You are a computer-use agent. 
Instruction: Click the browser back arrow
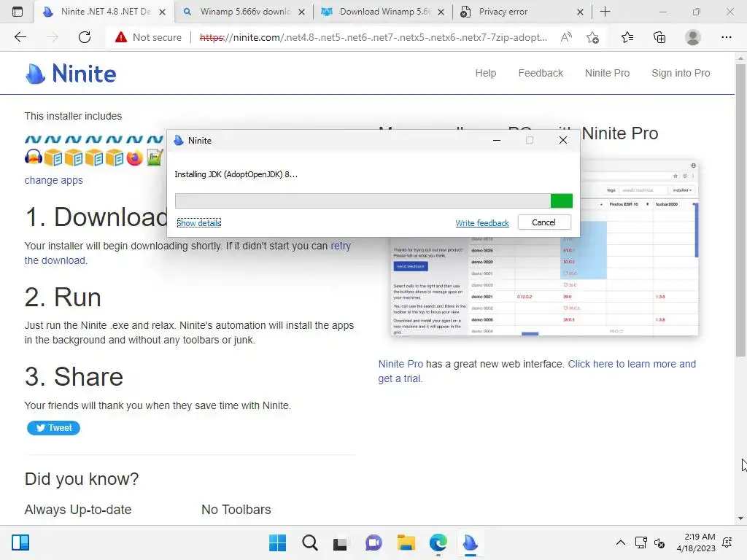20,37
